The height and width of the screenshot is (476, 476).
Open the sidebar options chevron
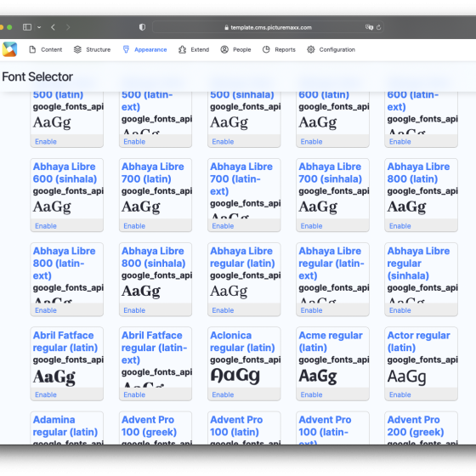(39, 27)
